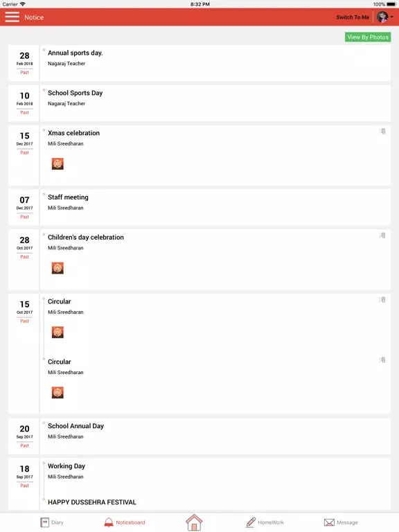Open the hamburger menu icon
This screenshot has width=399, height=532.
(x=12, y=17)
